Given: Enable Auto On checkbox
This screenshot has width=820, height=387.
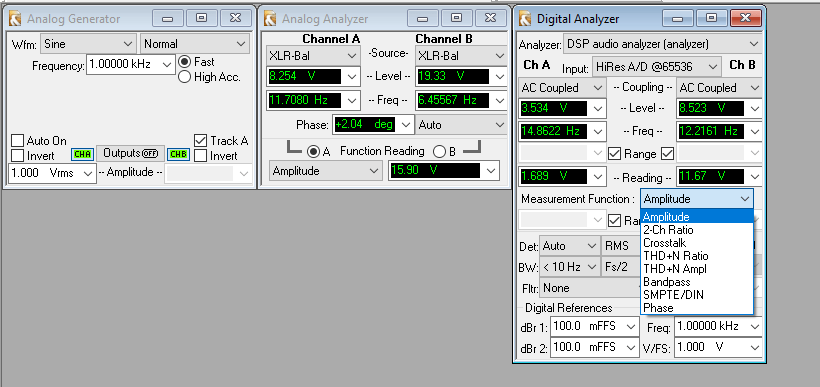Looking at the screenshot, I should click(x=18, y=141).
